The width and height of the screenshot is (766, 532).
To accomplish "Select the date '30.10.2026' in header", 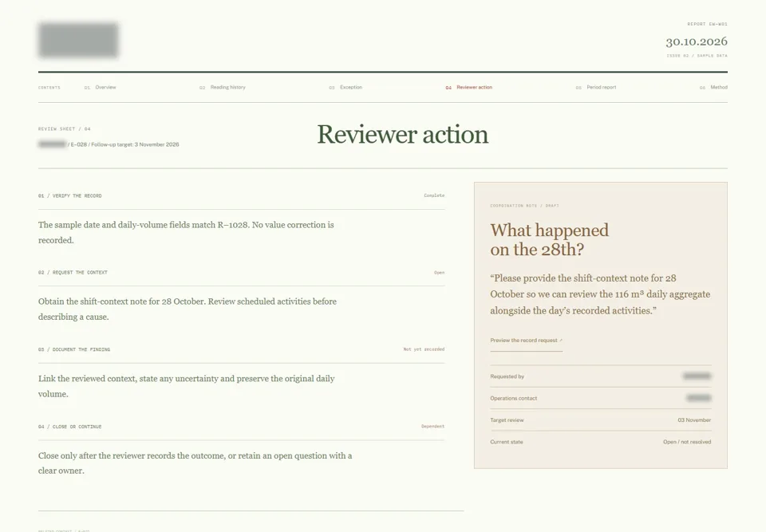I will tap(696, 41).
